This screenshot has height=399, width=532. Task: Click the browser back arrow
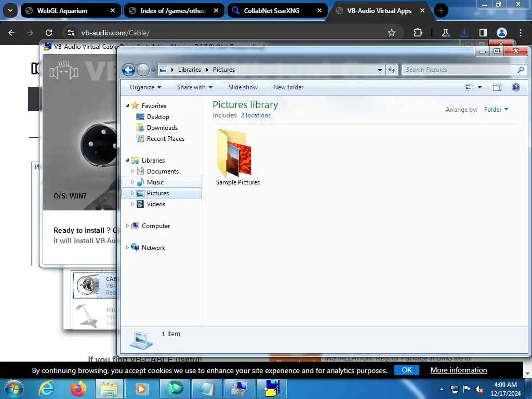pos(11,33)
